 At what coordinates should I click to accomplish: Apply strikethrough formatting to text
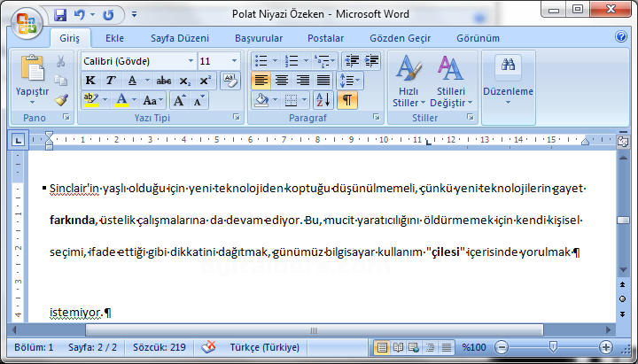164,81
